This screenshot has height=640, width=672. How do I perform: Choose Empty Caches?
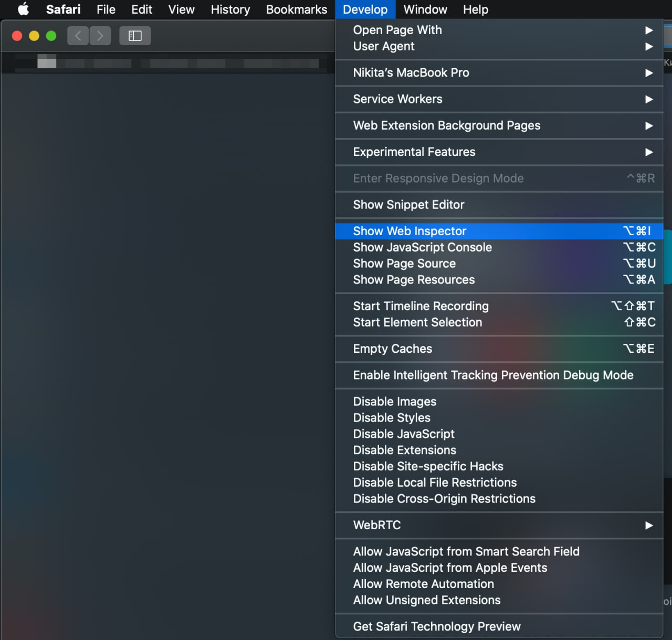click(499, 349)
